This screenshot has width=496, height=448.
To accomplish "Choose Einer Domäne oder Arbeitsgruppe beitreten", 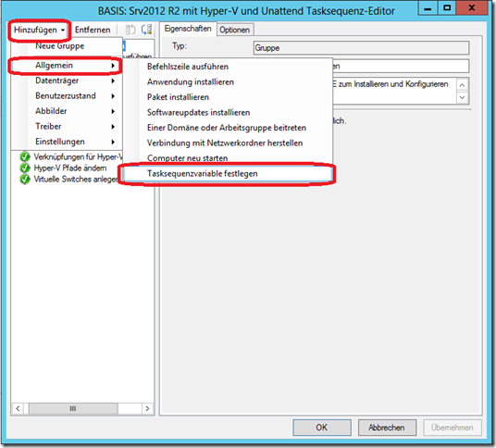I will (x=228, y=128).
